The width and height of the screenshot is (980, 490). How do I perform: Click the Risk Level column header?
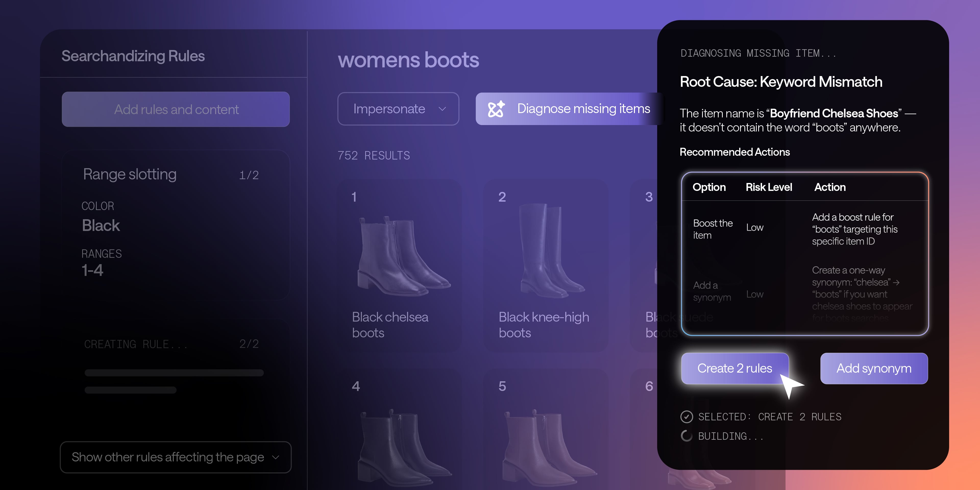click(769, 187)
